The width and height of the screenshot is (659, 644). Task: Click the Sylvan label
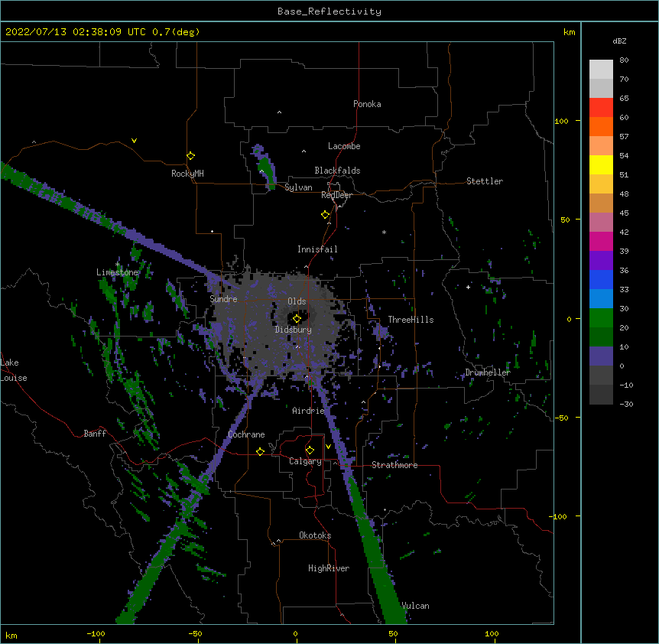point(298,187)
